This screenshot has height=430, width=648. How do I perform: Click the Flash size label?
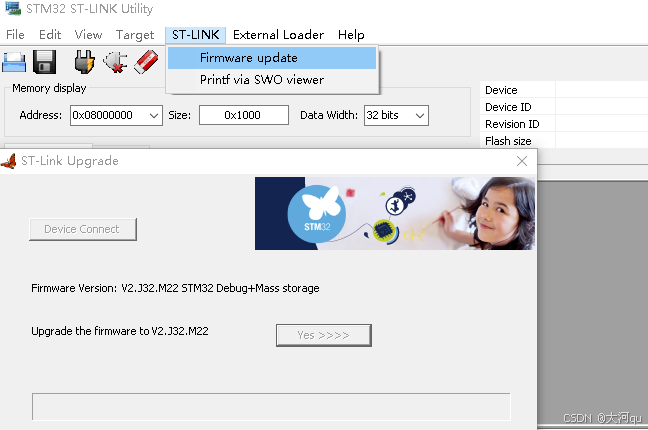pos(508,141)
